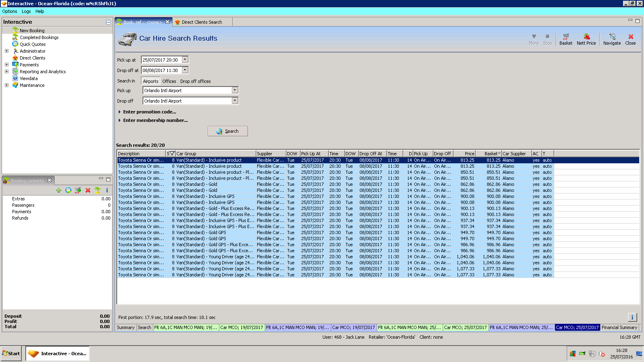Click the Basket toolbar icon
644x362 pixels.
566,39
